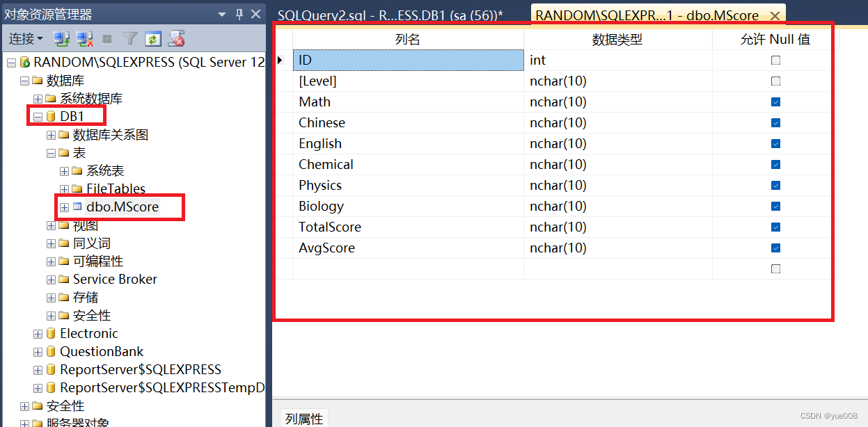Screen dimensions: 868x427
Task: Toggle Allow Null checkbox for ID
Action: click(x=775, y=61)
